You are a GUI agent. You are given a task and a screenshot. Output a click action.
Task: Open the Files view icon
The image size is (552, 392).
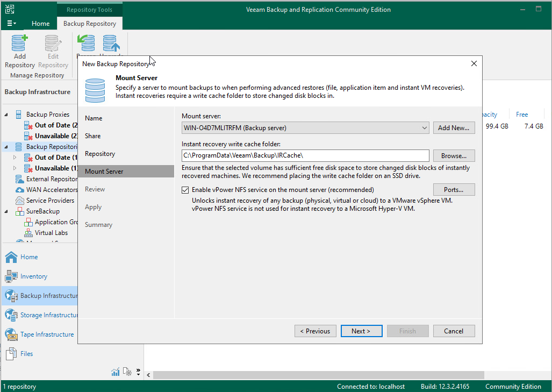point(11,354)
